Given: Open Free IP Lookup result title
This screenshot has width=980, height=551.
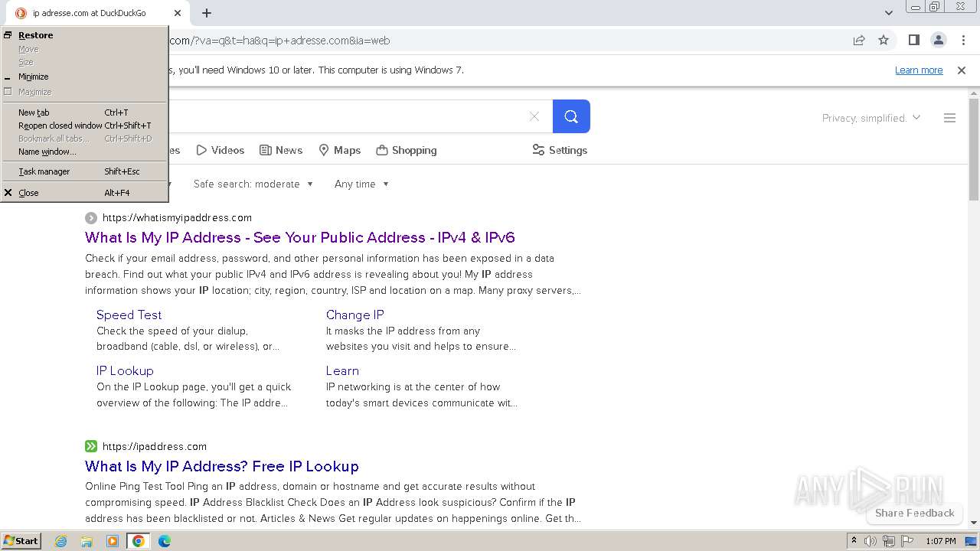Looking at the screenshot, I should point(222,466).
